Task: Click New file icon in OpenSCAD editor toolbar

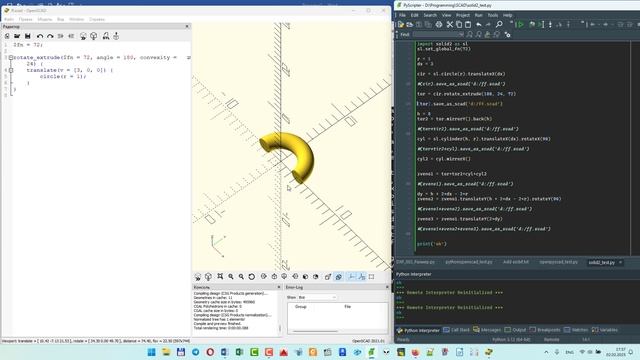Action: tap(7, 36)
